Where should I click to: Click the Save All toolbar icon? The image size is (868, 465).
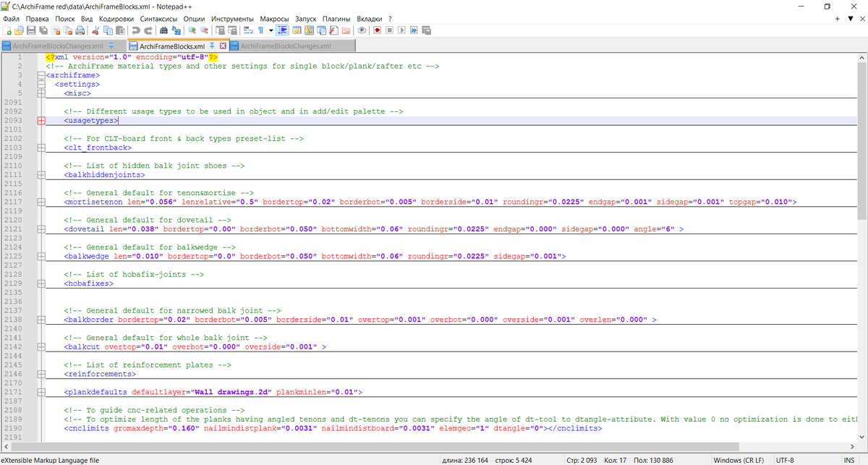(x=43, y=30)
